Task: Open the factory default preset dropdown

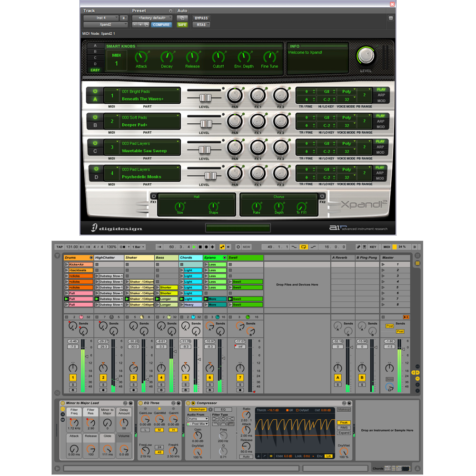Action: tap(152, 18)
